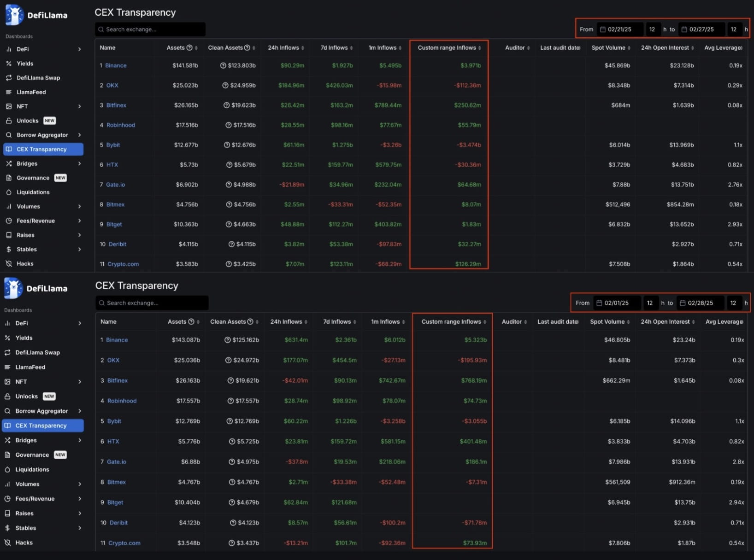Screen dimensions: 754x560
Task: Click Bridges shuffle icon in lower sidebar
Action: click(7, 440)
